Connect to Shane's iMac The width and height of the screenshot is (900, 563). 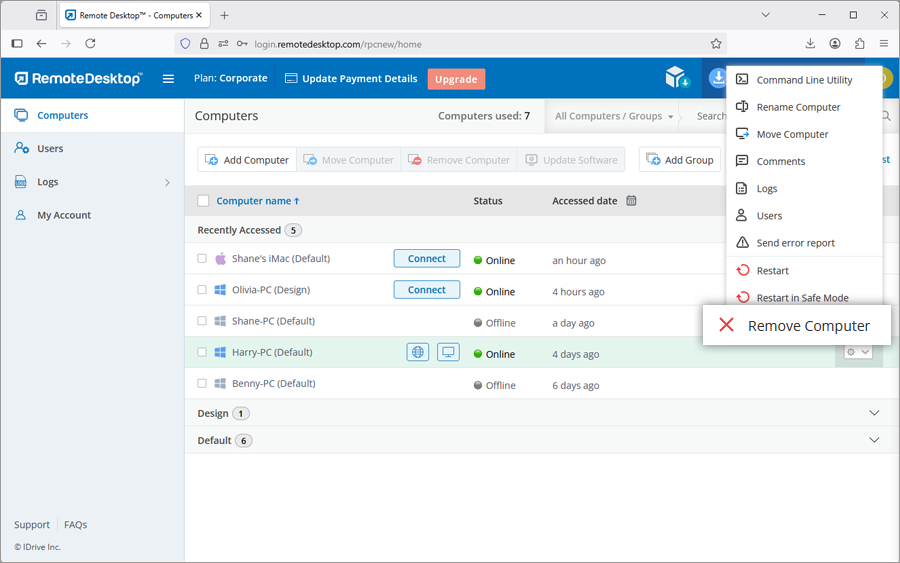pos(427,259)
